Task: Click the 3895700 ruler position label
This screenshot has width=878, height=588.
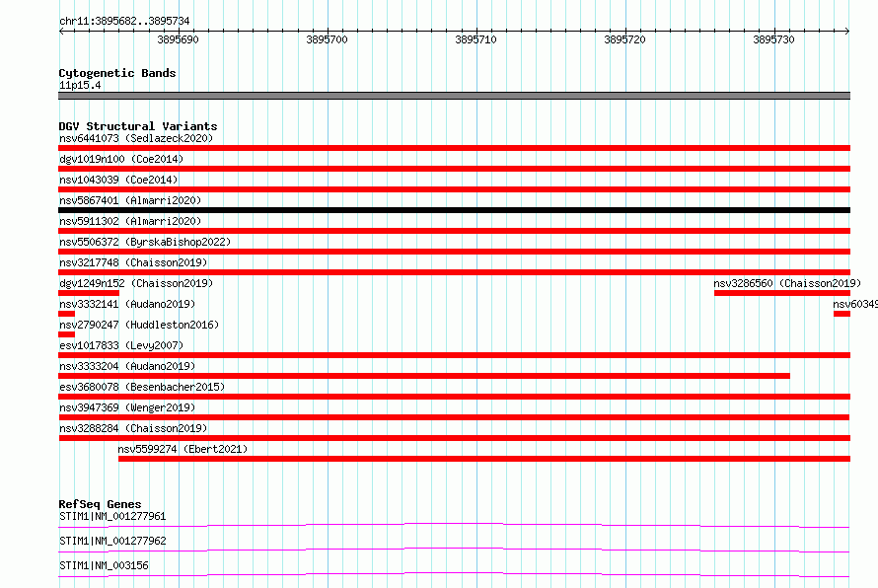Action: point(327,39)
